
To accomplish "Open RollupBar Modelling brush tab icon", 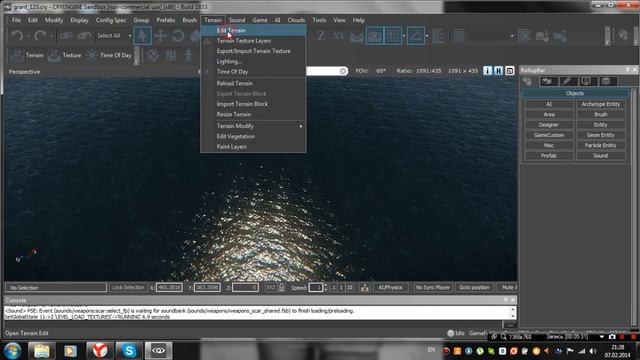I will [567, 81].
